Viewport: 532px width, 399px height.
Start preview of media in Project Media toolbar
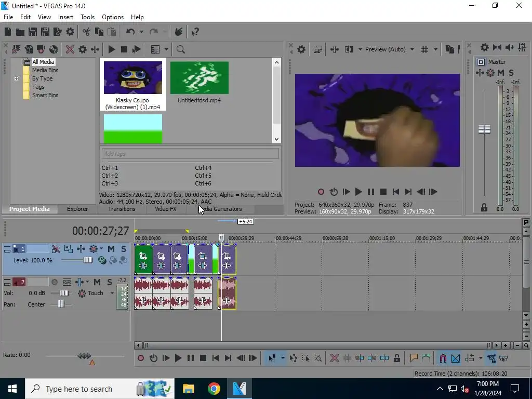pyautogui.click(x=112, y=49)
